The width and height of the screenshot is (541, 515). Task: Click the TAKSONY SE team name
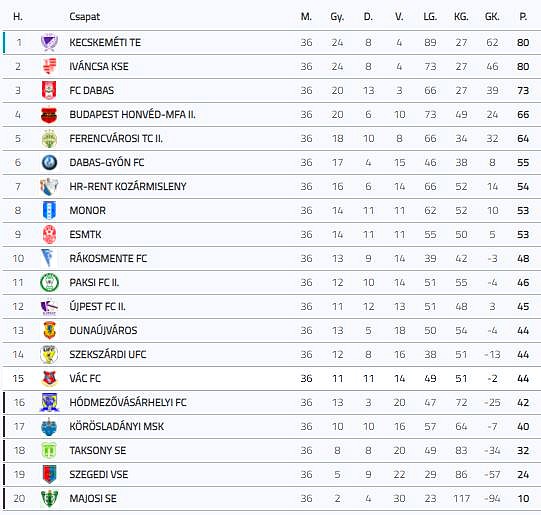[x=98, y=450]
